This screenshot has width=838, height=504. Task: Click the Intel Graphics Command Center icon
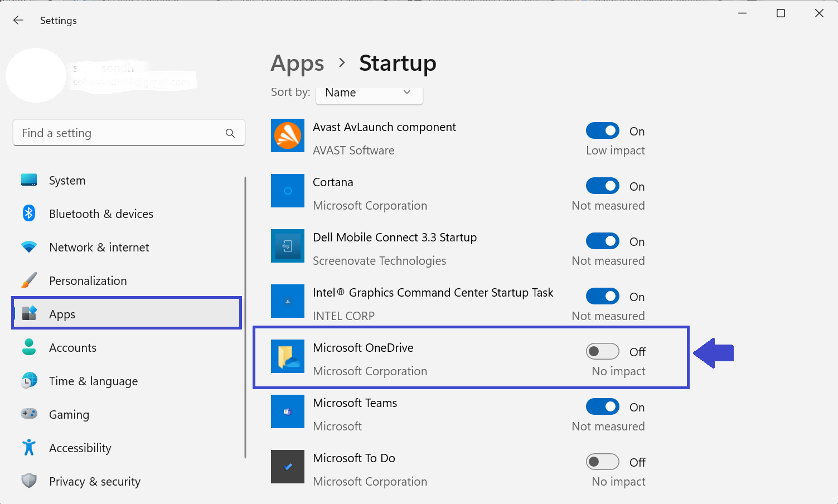pyautogui.click(x=288, y=301)
